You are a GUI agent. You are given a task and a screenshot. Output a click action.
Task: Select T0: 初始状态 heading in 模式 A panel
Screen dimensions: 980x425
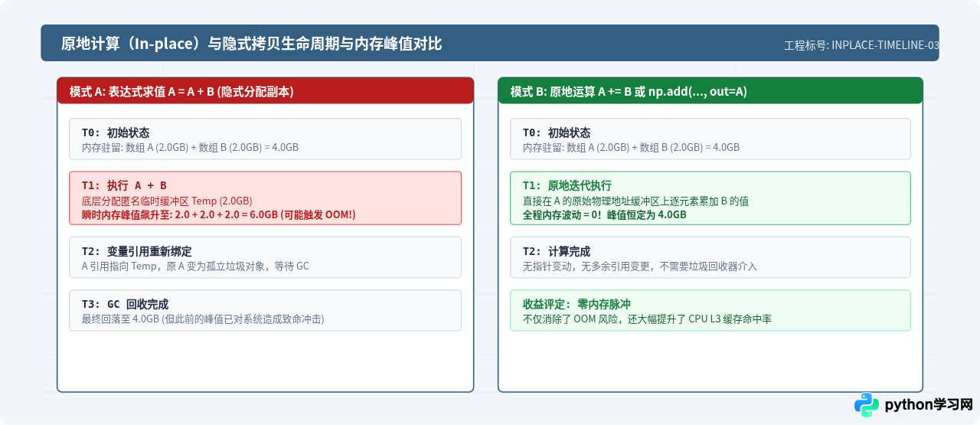pyautogui.click(x=116, y=132)
